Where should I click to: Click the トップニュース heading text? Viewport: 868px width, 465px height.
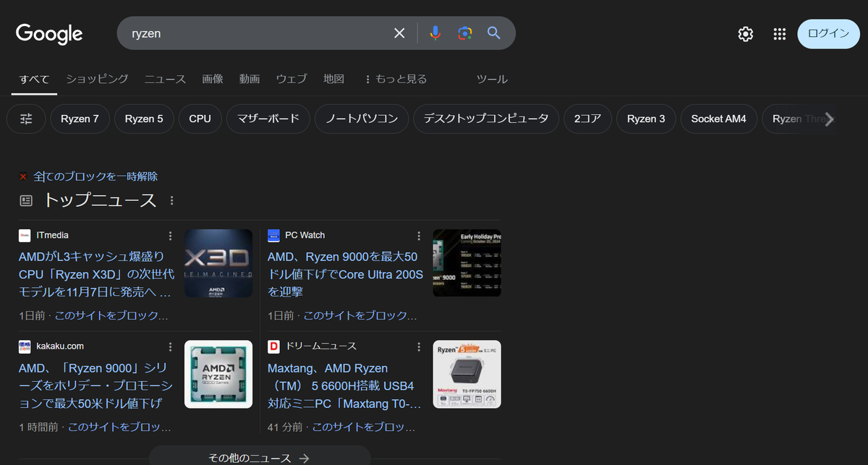point(100,200)
